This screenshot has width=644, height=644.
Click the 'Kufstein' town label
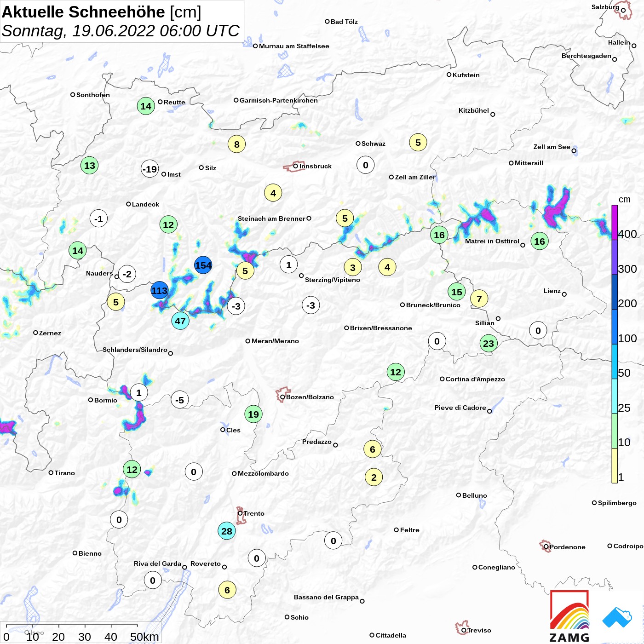(466, 75)
